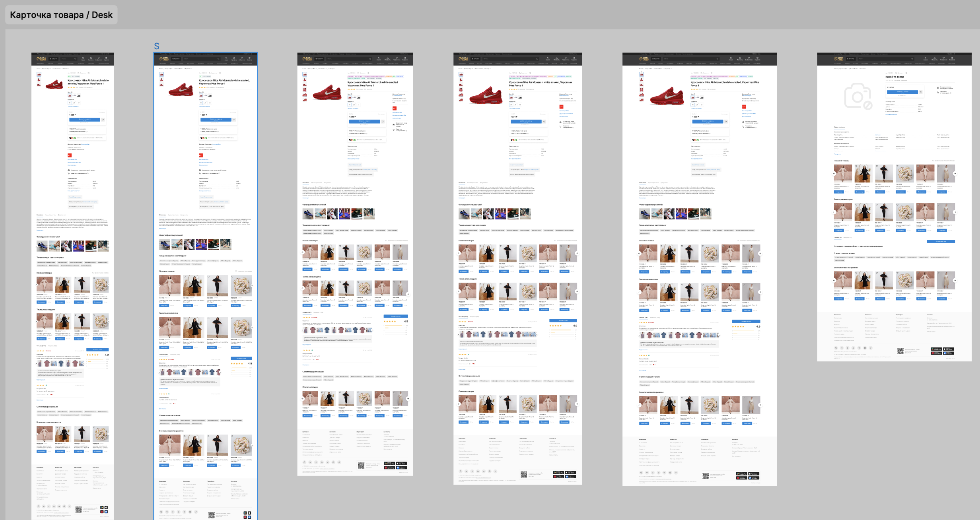Click the heart favorite button in selected S frame
The width and height of the screenshot is (980, 520).
tap(234, 119)
